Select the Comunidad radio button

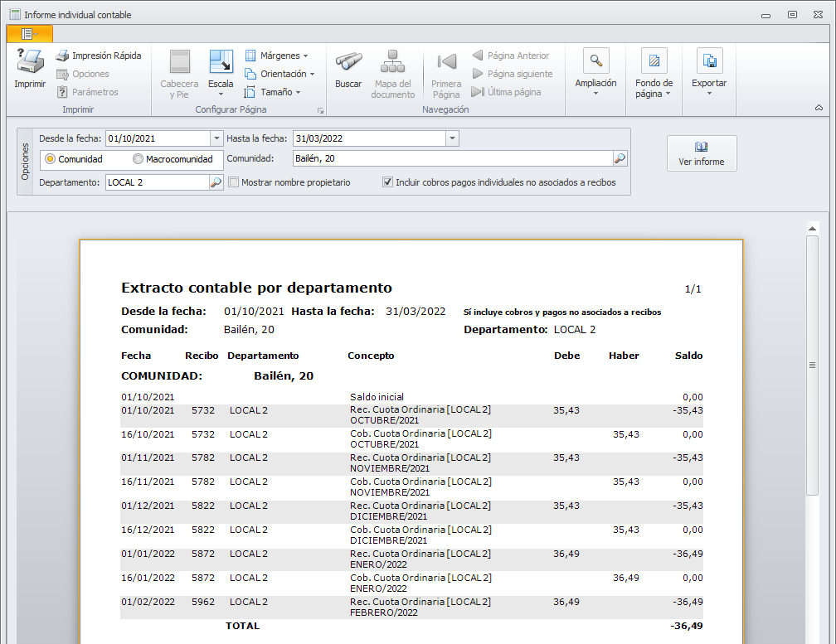pos(50,159)
